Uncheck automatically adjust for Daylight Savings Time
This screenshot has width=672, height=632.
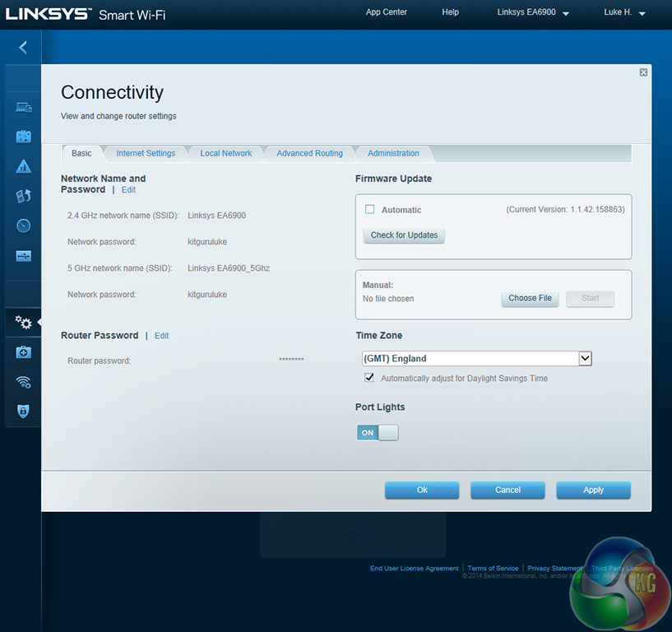click(x=370, y=379)
